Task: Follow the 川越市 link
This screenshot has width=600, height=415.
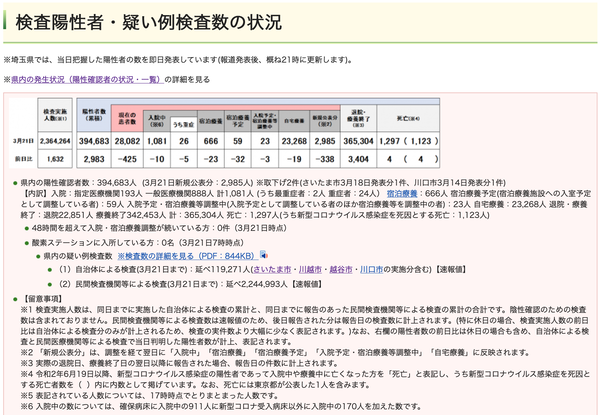Action: coord(310,270)
